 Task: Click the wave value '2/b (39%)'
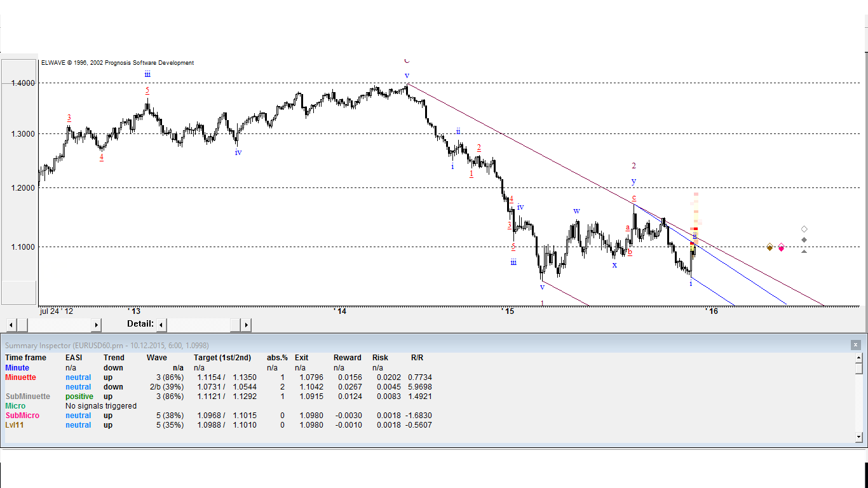point(166,387)
